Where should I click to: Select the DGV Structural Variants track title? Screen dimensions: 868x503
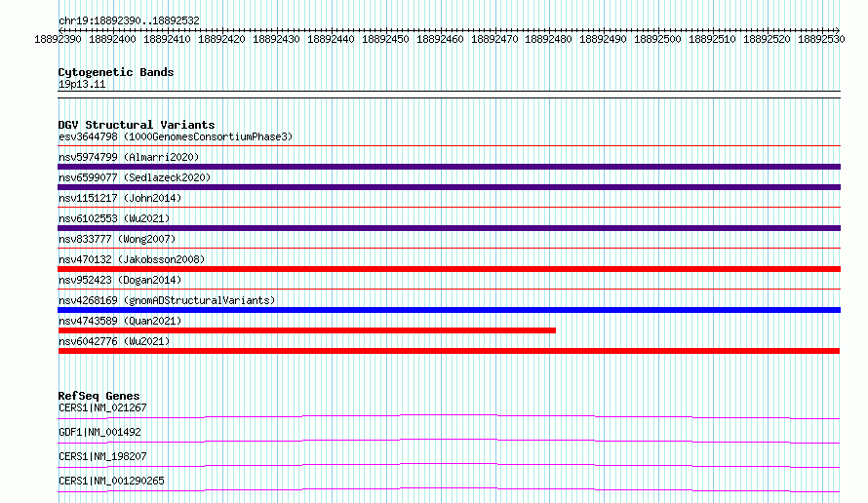(137, 125)
